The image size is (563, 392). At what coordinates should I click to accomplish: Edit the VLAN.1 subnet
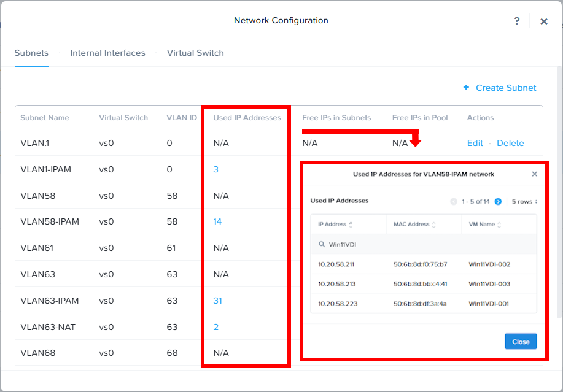coord(475,143)
